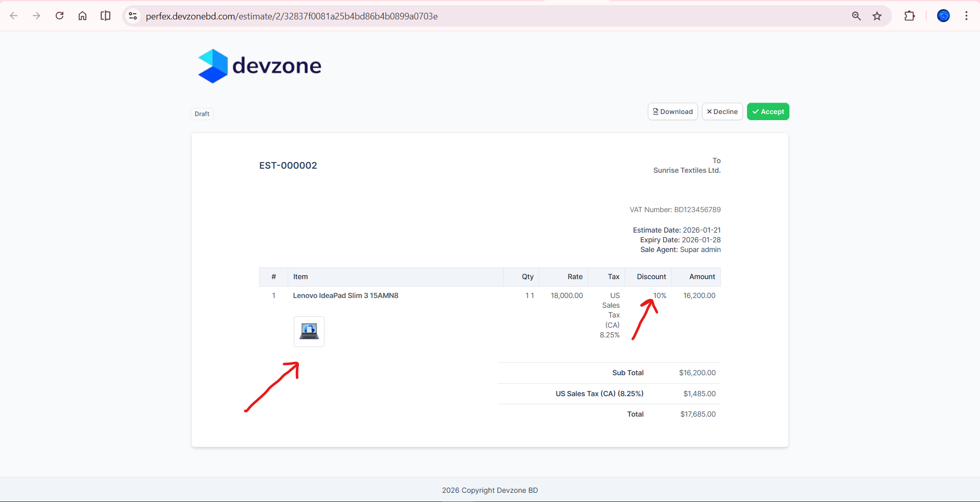Open the zoom magnifier icon in address bar

(856, 16)
